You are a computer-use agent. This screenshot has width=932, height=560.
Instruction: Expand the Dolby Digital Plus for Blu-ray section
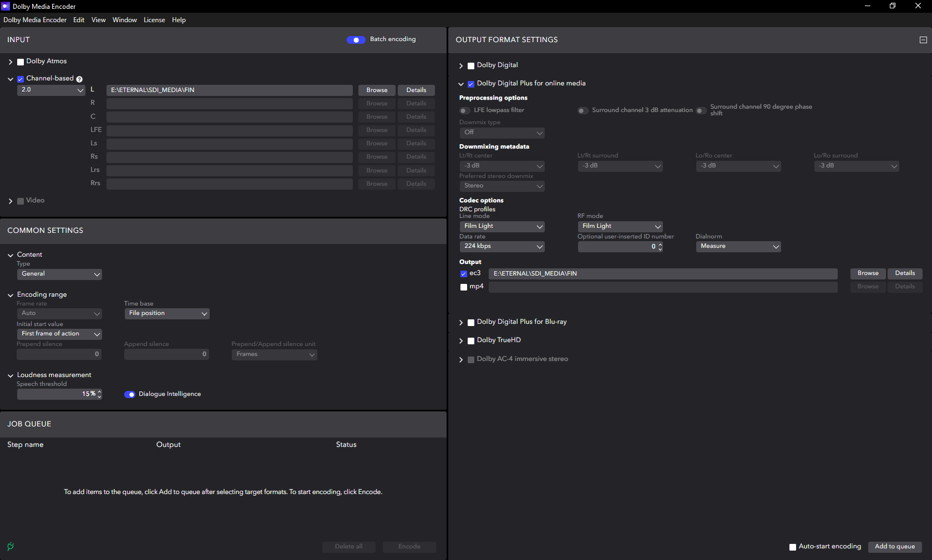(461, 323)
